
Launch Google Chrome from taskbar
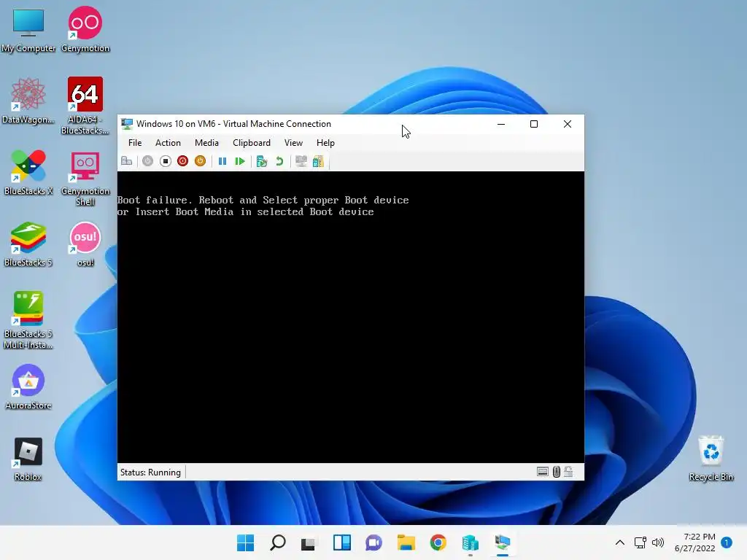click(438, 542)
